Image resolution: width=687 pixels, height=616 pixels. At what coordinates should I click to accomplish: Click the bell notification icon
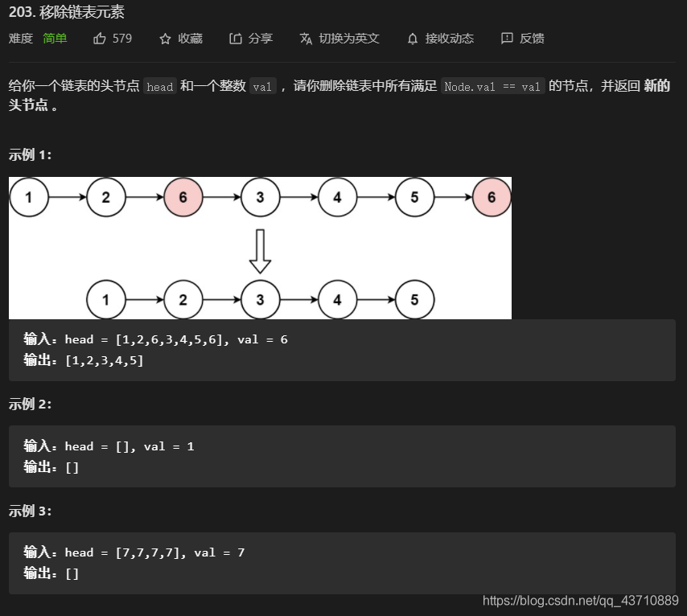coord(413,39)
